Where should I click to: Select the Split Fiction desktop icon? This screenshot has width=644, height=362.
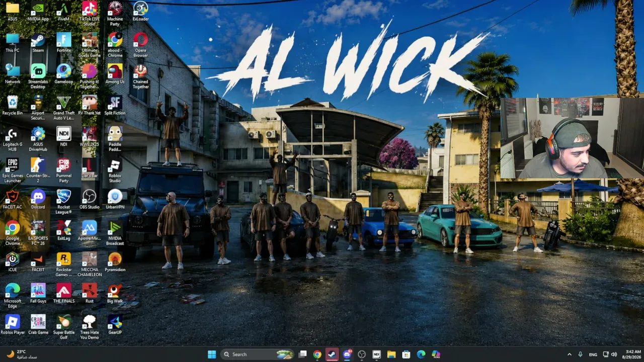point(115,106)
